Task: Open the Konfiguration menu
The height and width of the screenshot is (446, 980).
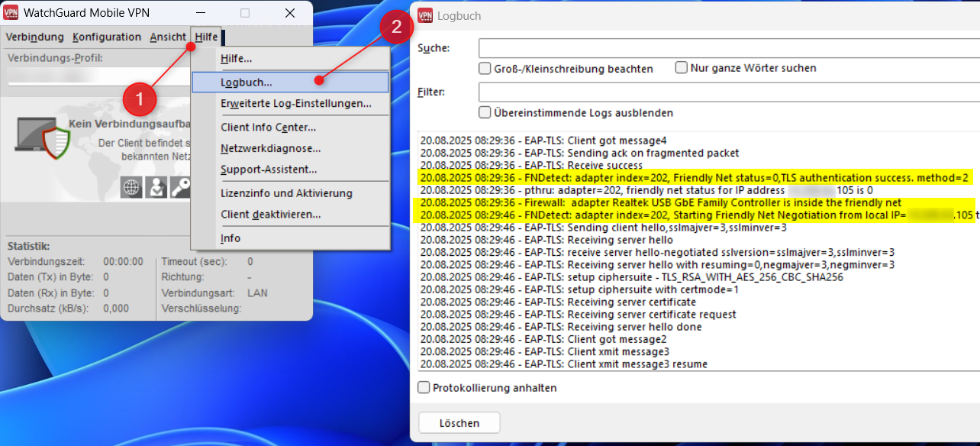Action: tap(107, 37)
